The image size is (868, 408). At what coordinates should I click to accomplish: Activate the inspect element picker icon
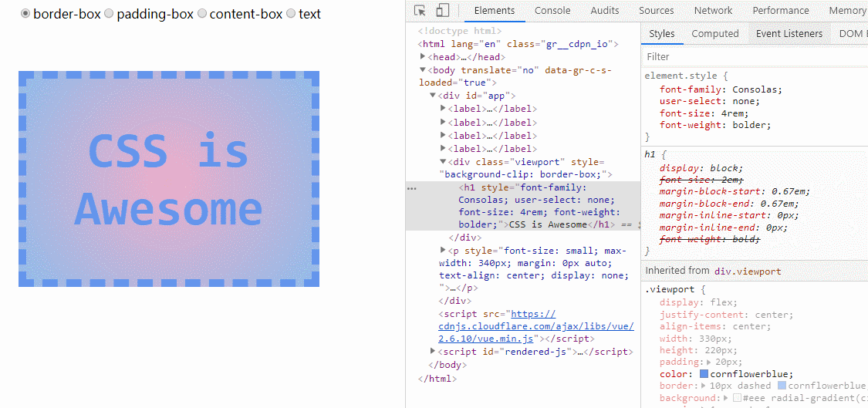tap(420, 11)
